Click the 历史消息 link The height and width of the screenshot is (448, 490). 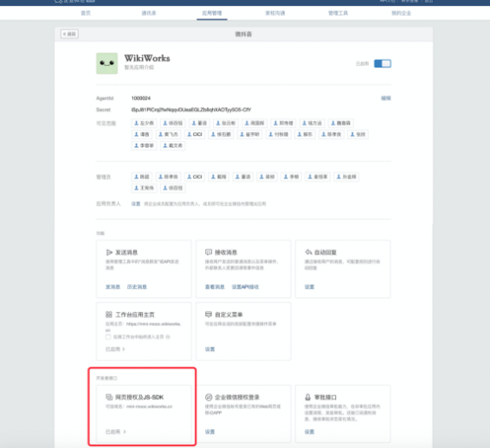pyautogui.click(x=137, y=287)
